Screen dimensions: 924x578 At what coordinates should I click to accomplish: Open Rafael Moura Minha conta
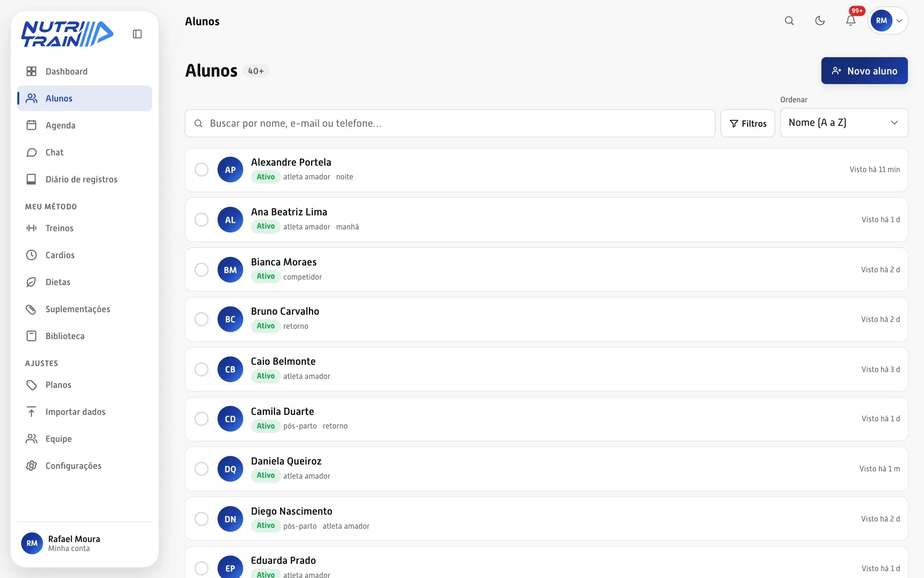(x=85, y=543)
